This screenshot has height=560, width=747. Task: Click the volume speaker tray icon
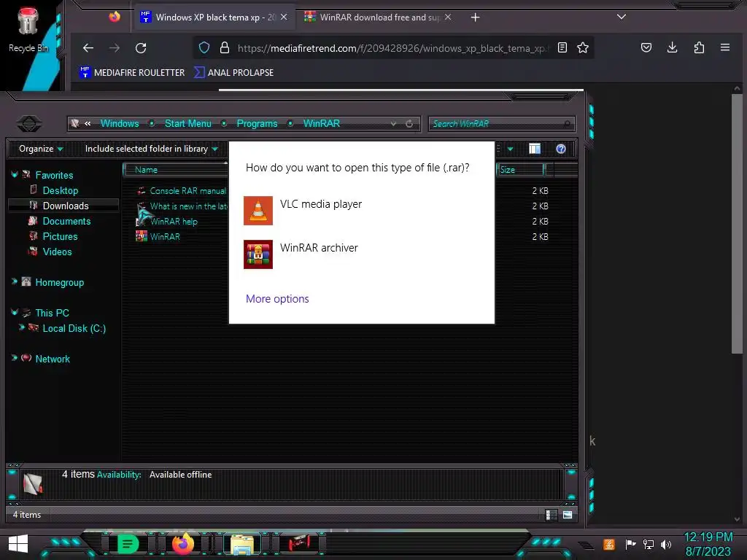tap(666, 544)
